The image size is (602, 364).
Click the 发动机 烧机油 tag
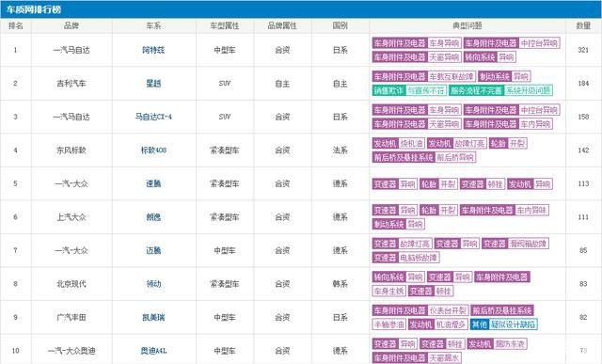[399, 143]
